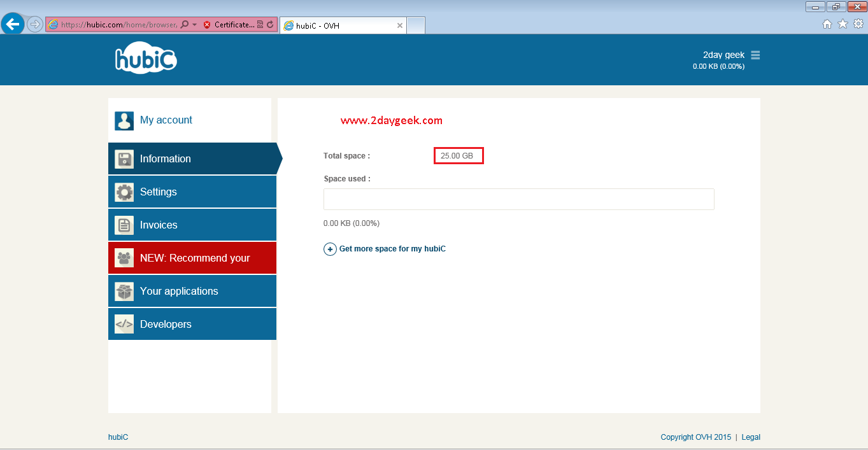The height and width of the screenshot is (450, 868).
Task: Click the box icon beside Your applications
Action: (x=124, y=292)
